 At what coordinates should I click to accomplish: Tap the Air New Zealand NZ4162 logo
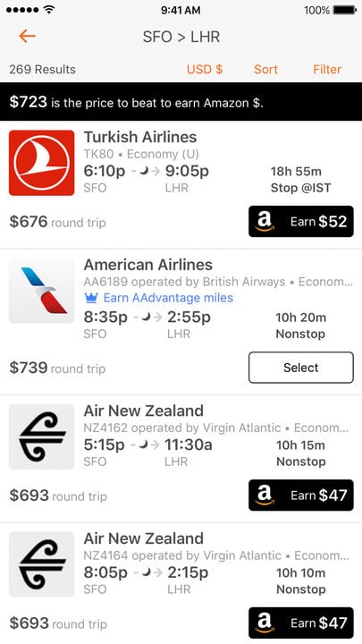pos(41,436)
